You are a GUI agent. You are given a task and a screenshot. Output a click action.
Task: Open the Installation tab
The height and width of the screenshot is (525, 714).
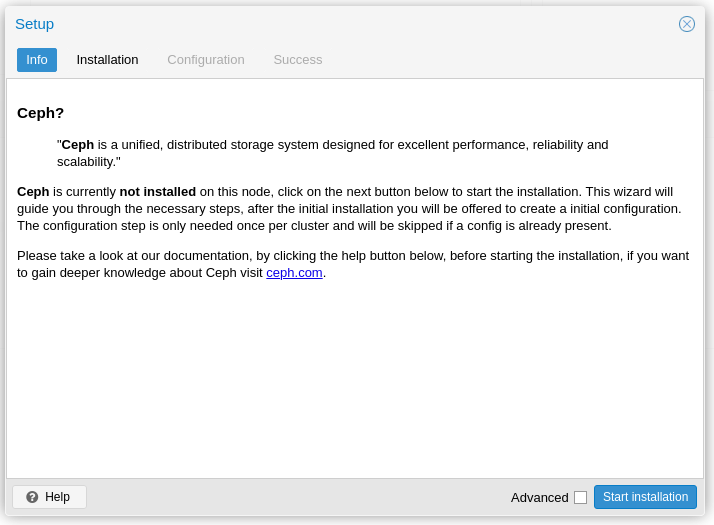pos(107,60)
